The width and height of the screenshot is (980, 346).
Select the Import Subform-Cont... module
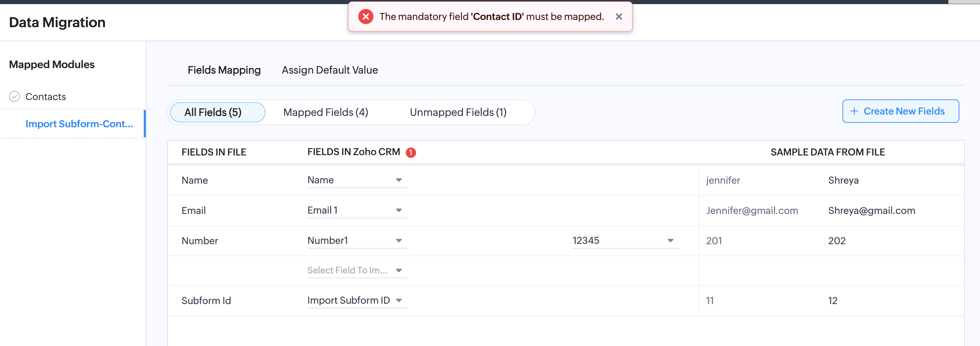click(79, 124)
